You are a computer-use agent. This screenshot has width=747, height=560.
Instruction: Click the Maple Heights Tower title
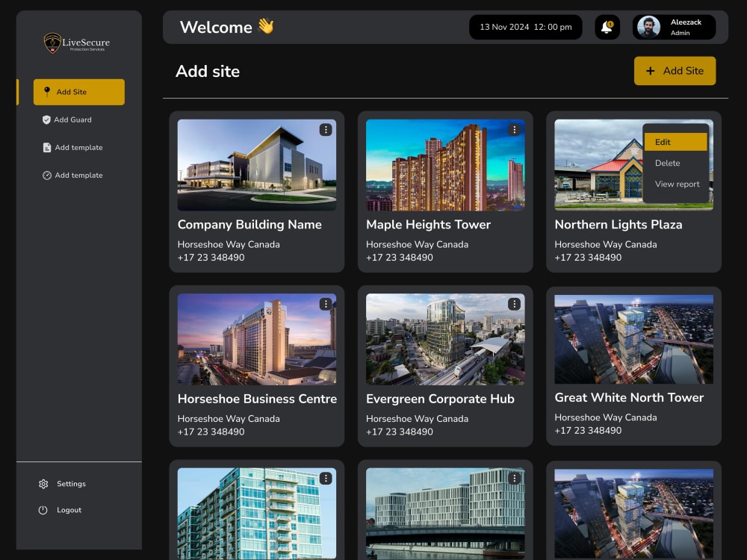coord(428,225)
